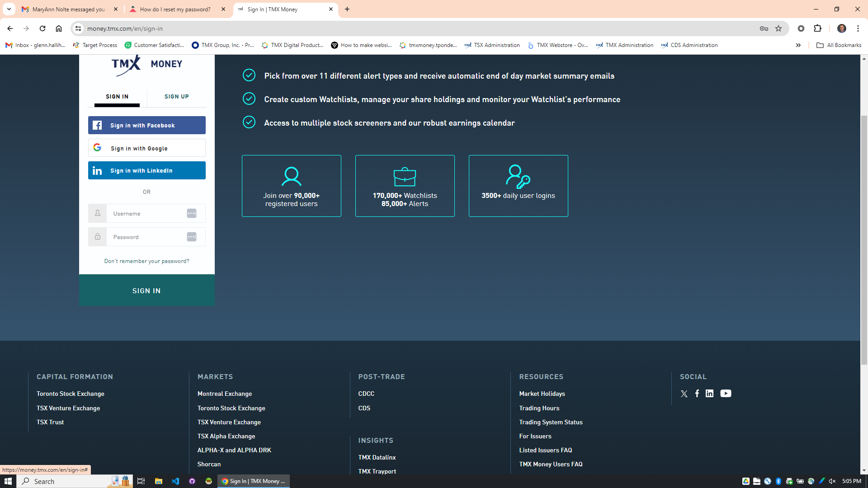Sign in with Facebook button
This screenshot has height=488, width=868.
pyautogui.click(x=147, y=125)
